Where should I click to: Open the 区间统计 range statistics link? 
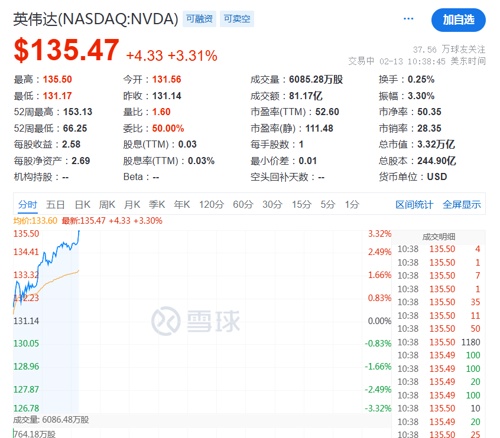click(414, 204)
